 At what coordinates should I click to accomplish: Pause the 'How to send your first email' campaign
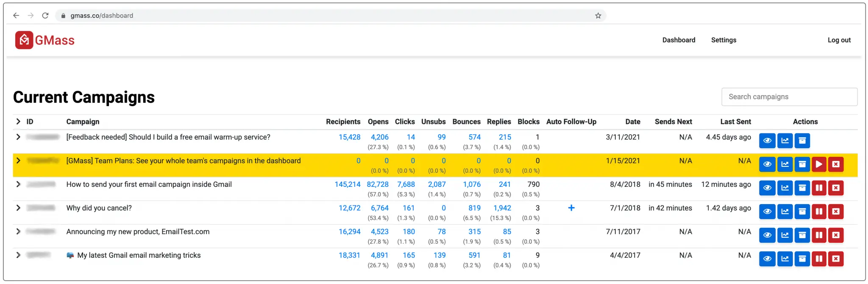[819, 188]
